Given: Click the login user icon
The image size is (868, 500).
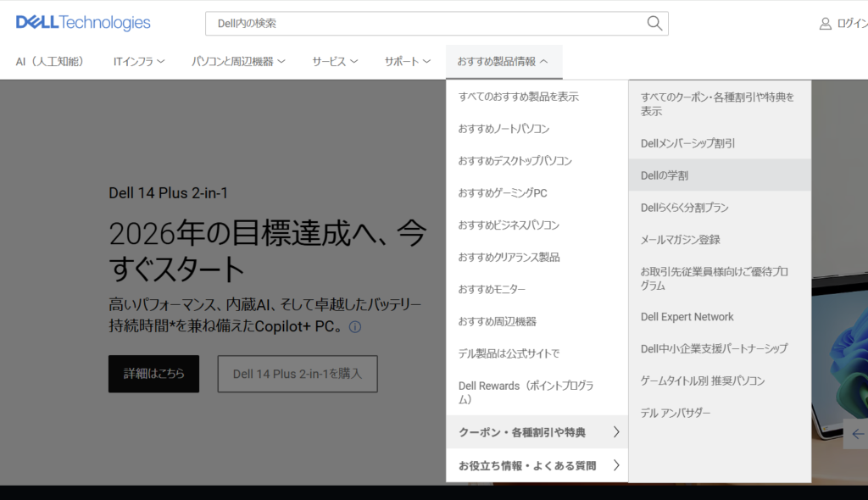Looking at the screenshot, I should [x=825, y=24].
